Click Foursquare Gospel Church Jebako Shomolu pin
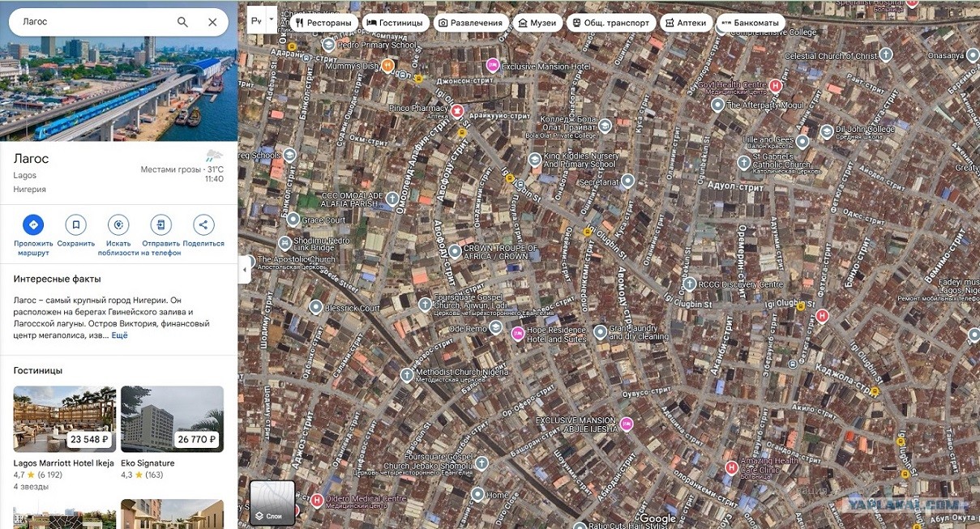Screen dimensions: 980x529 pos(482,463)
